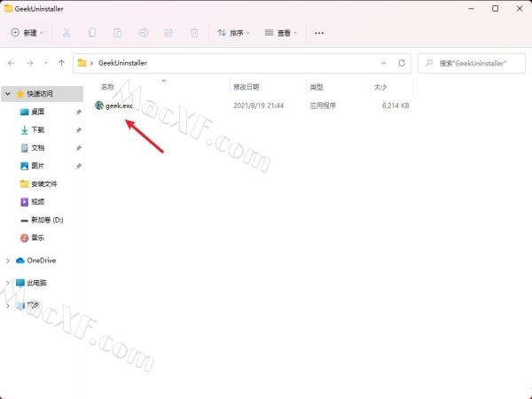Screen dimensions: 532x399
Task: Sort by 大小 (Size) column header
Action: point(379,87)
